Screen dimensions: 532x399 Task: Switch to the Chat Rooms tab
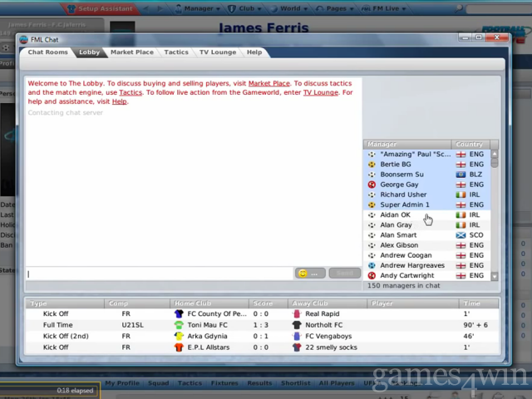click(x=47, y=52)
